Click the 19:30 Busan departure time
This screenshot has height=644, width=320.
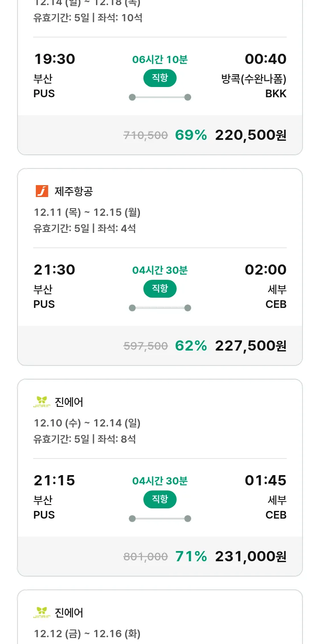click(x=54, y=59)
